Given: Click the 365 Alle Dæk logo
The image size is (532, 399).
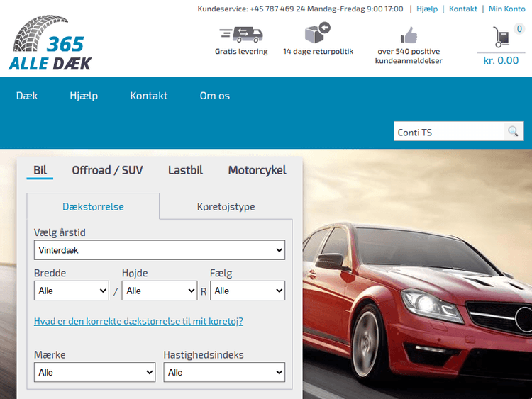Looking at the screenshot, I should click(x=50, y=44).
